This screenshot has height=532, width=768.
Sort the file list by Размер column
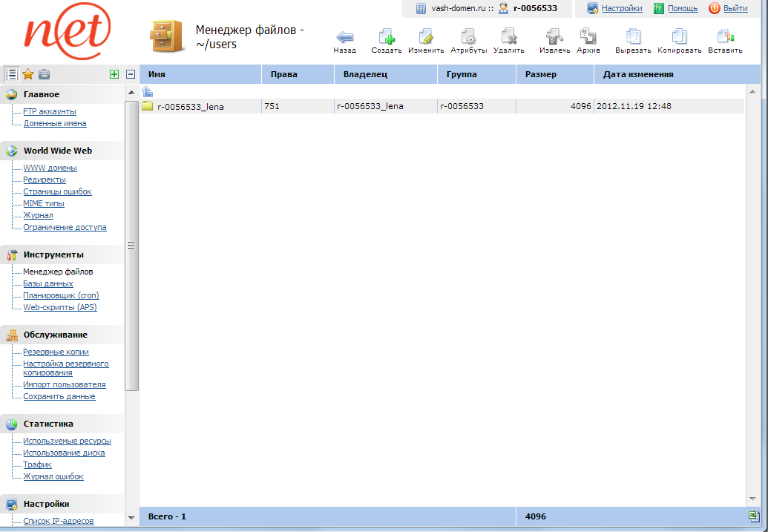click(540, 74)
